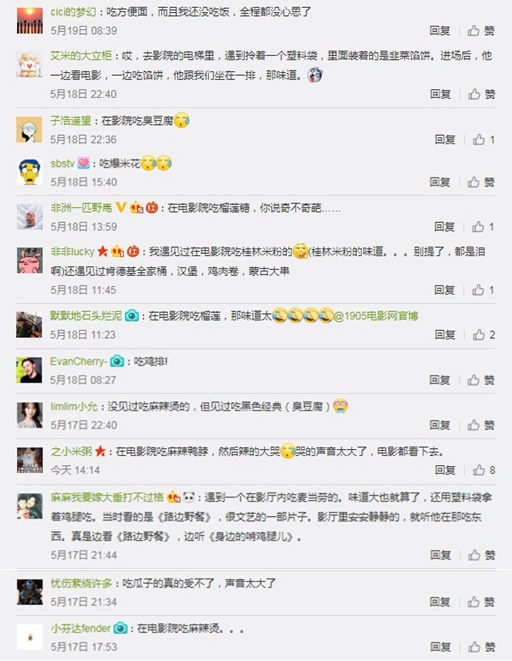Reply to 忧伤萦绕许多's comment
512x661 pixels.
click(440, 602)
